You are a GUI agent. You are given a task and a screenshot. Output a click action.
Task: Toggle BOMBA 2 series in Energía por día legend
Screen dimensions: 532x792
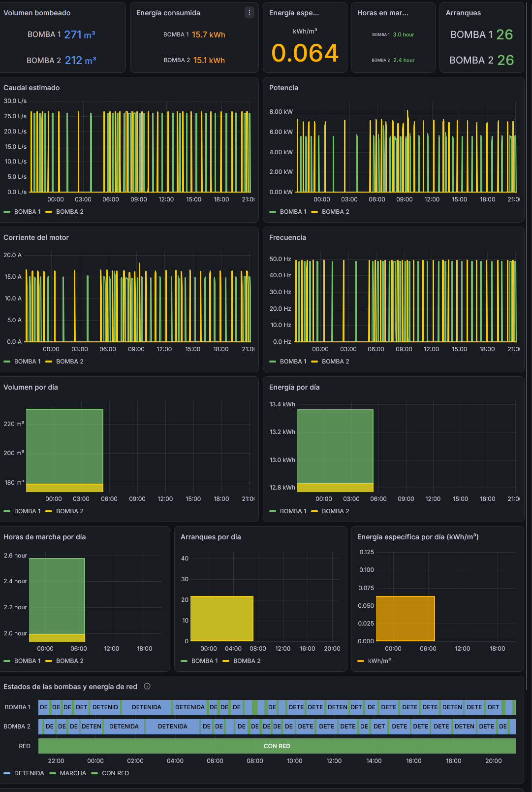coord(336,511)
